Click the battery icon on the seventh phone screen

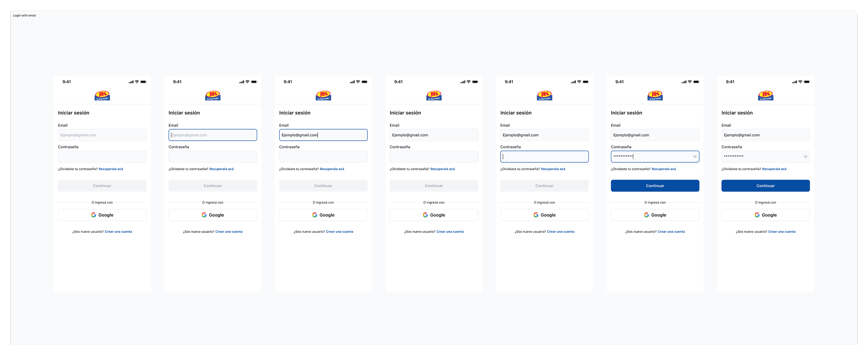(x=807, y=82)
